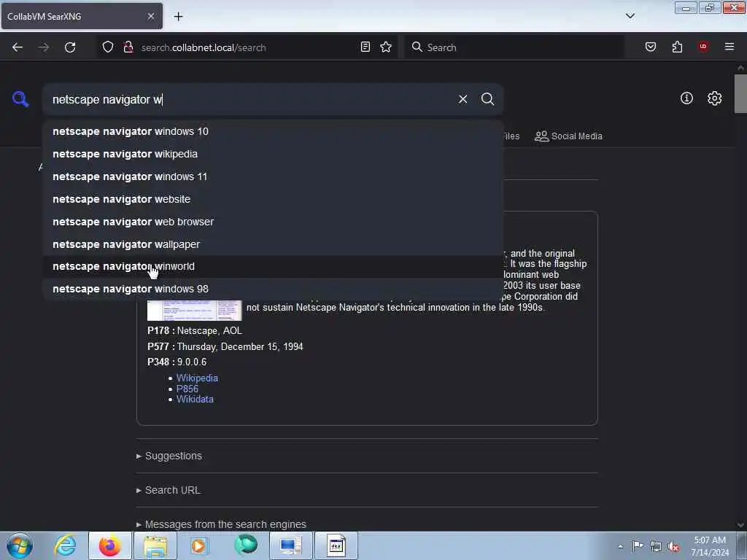Open the Extensions puzzle icon
This screenshot has width=747, height=560.
tap(677, 47)
